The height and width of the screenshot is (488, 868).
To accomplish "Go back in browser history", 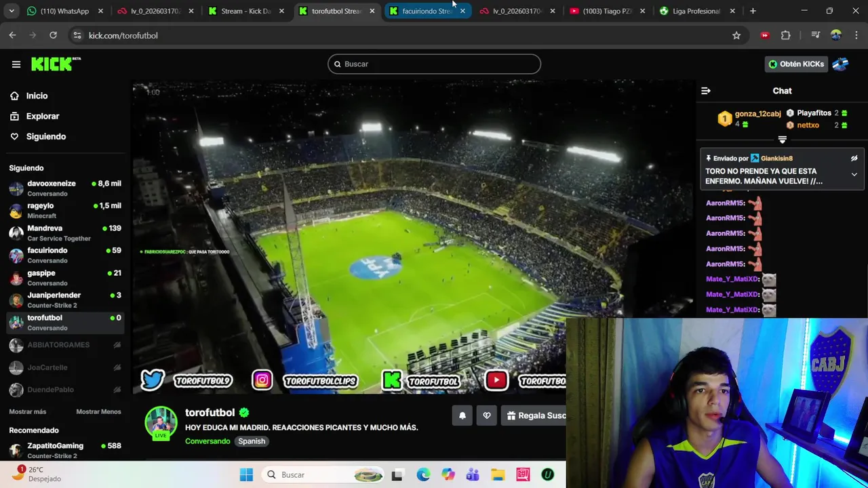I will (x=12, y=35).
